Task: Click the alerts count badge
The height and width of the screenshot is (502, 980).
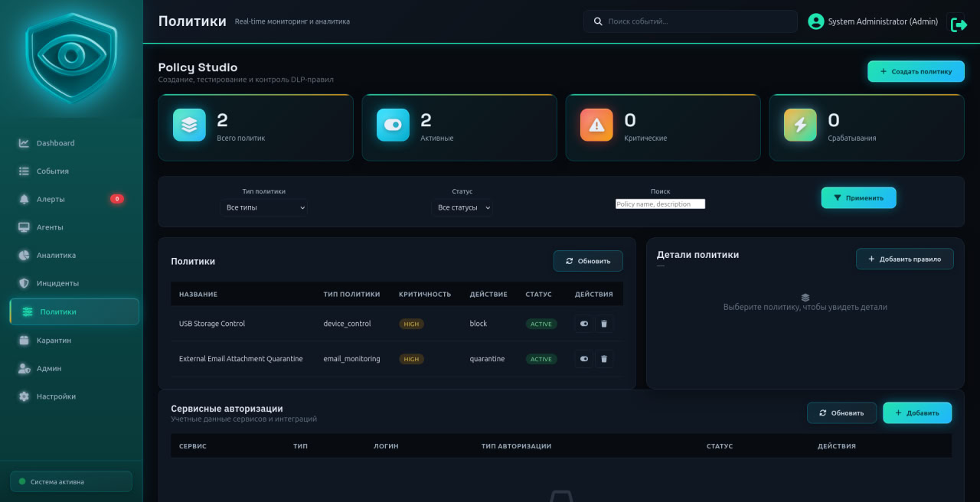Action: [116, 199]
